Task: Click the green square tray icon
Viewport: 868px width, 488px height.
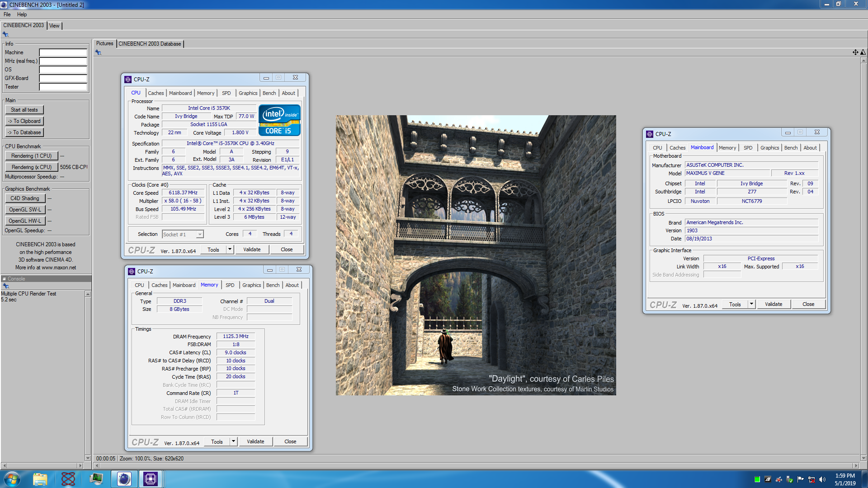Action: point(757,479)
